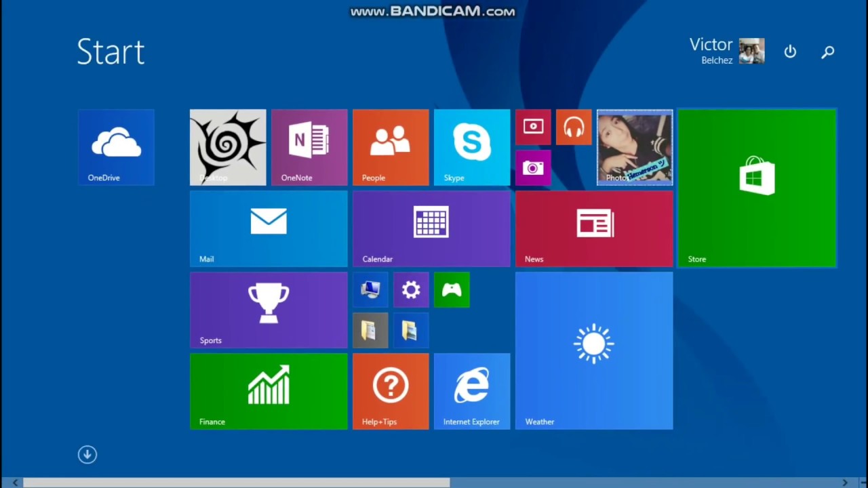The width and height of the screenshot is (868, 488).
Task: Open the This PC computer tile
Action: coord(370,289)
